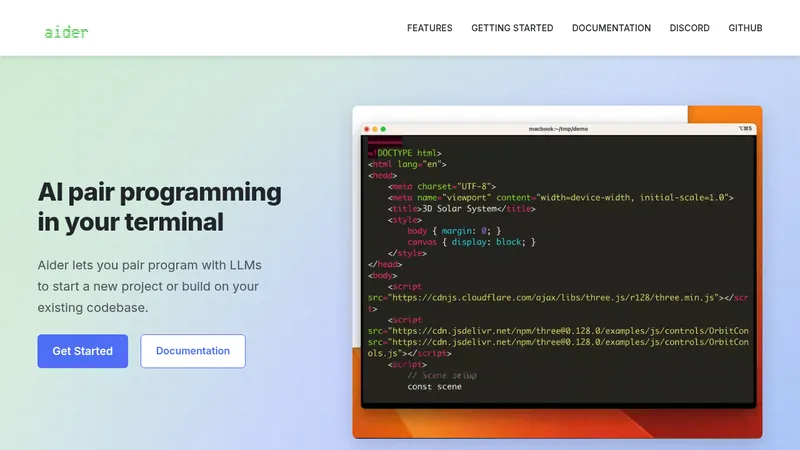Click the white Documentation button
The image size is (800, 450).
pos(193,351)
